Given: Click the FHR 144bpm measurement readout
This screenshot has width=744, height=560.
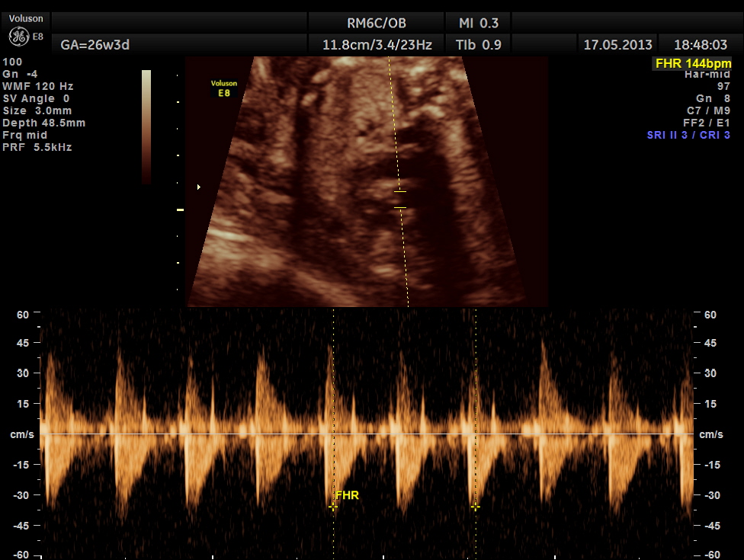Looking at the screenshot, I should pos(692,64).
